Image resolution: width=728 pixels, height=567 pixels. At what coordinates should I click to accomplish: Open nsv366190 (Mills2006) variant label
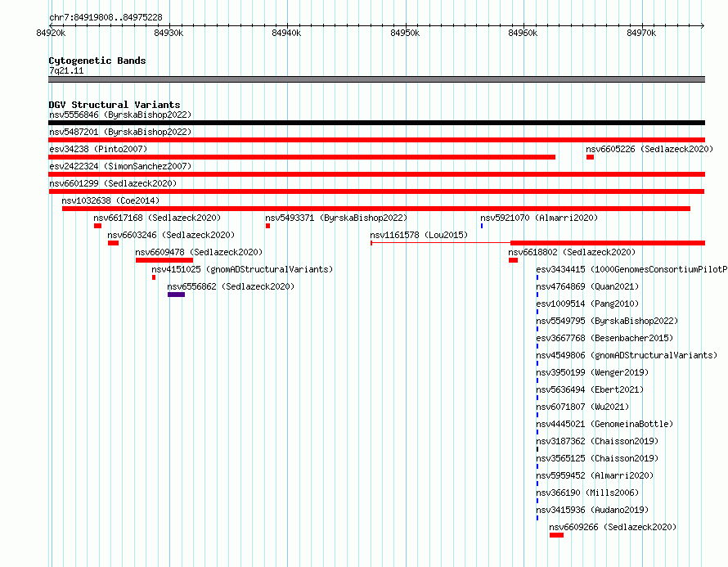tap(587, 493)
